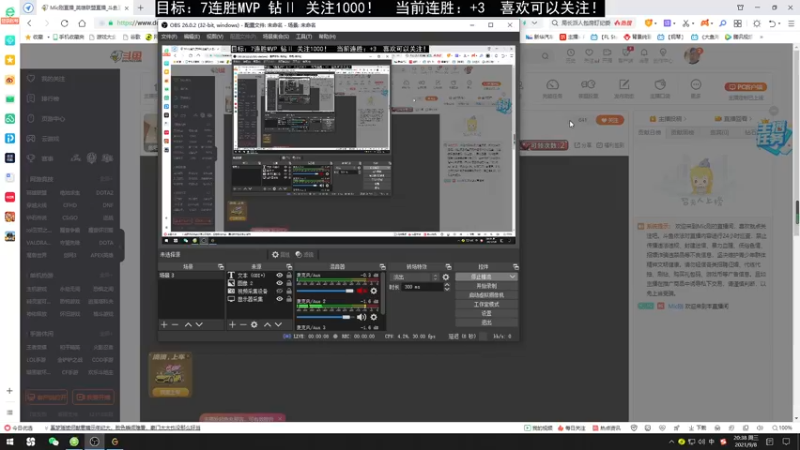Pop out the sources dock panel
Viewport: 800px width, 450px height.
(x=289, y=267)
